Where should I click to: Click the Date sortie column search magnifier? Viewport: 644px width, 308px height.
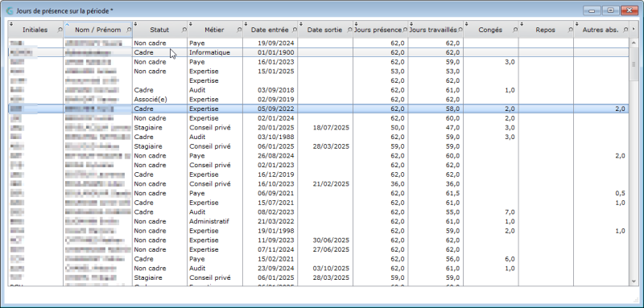(x=349, y=30)
